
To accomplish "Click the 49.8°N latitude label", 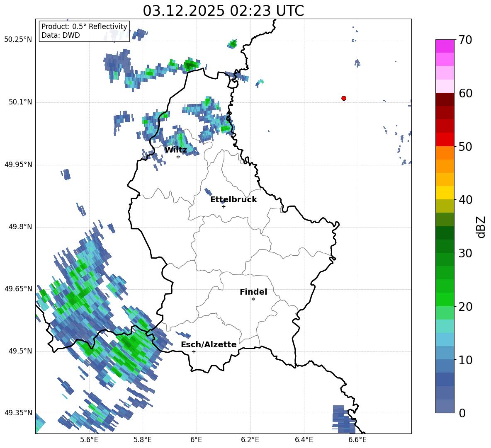I will 20,227.
